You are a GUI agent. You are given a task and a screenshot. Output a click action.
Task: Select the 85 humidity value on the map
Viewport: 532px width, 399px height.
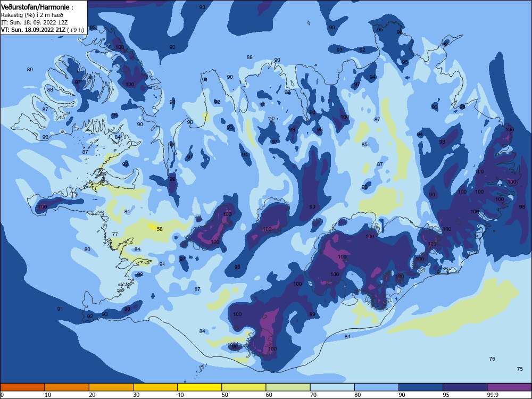(x=364, y=145)
